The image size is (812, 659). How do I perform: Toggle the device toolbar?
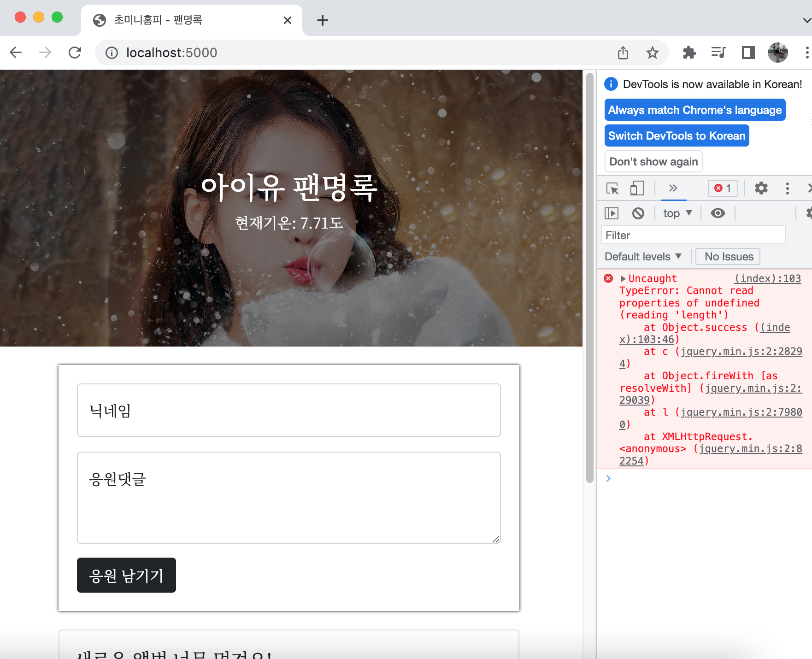point(637,188)
